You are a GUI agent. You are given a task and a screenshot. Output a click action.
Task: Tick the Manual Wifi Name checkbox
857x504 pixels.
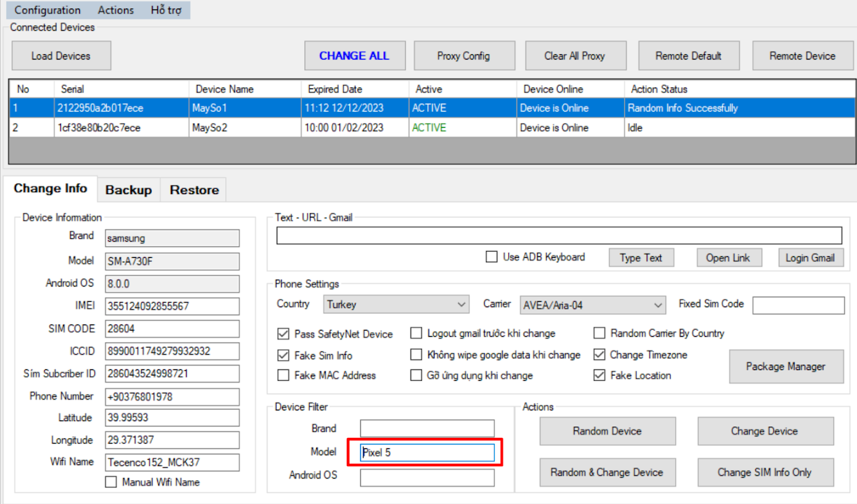(111, 482)
